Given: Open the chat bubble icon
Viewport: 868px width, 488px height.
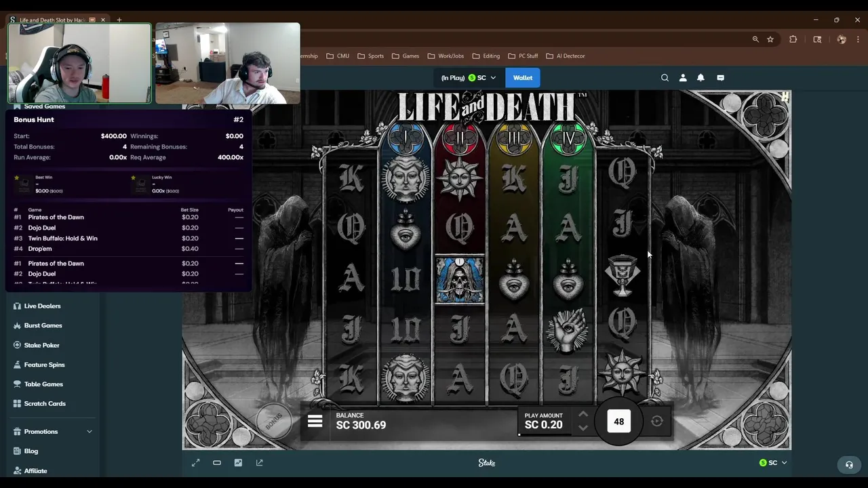Looking at the screenshot, I should click(x=720, y=78).
